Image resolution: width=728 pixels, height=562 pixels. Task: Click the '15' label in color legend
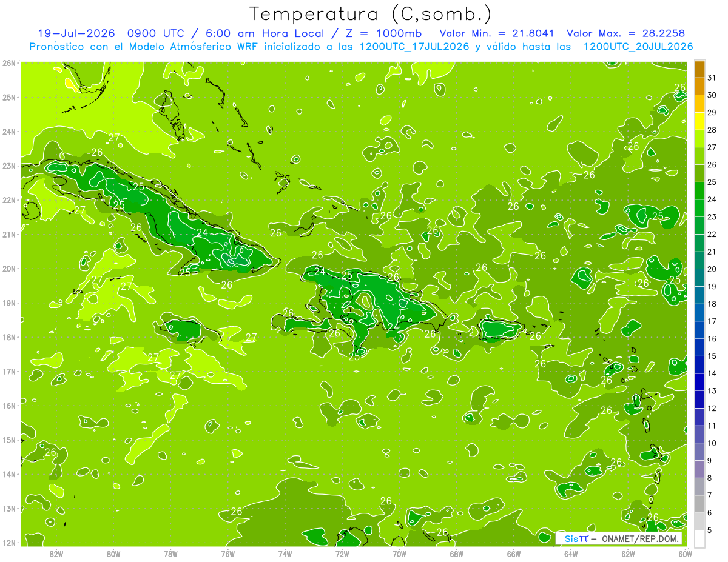(x=712, y=356)
